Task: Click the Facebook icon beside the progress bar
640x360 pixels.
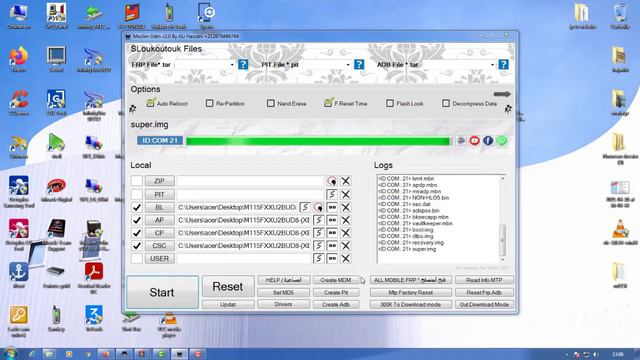Action: (488, 140)
